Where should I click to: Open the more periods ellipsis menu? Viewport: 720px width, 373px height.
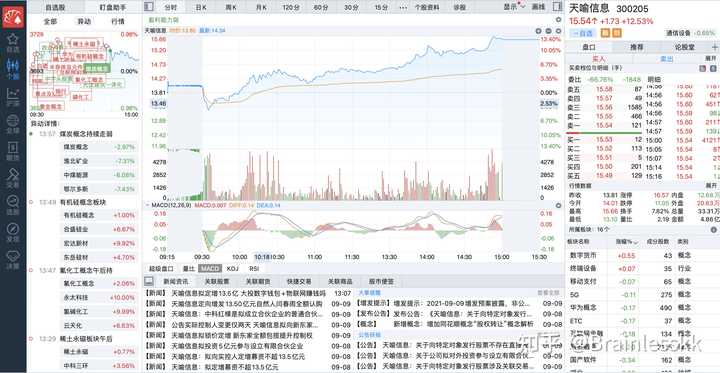click(x=403, y=7)
